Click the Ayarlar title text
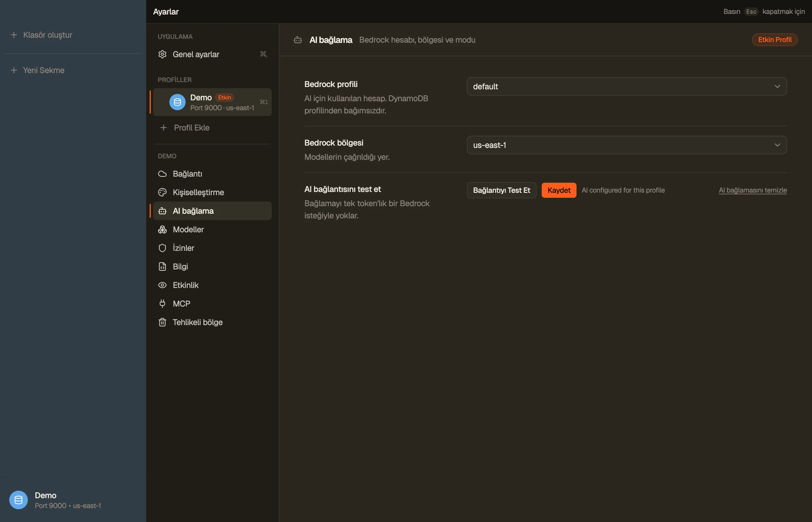Image resolution: width=812 pixels, height=522 pixels. pos(166,12)
